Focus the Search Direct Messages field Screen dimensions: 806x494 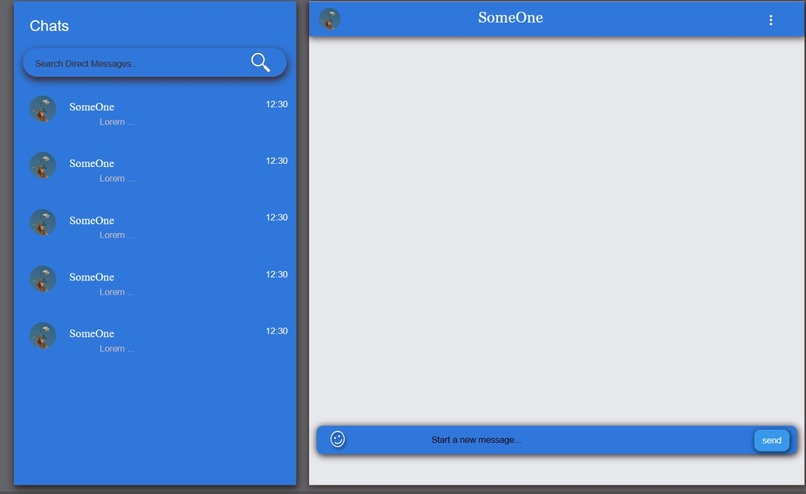[x=155, y=63]
